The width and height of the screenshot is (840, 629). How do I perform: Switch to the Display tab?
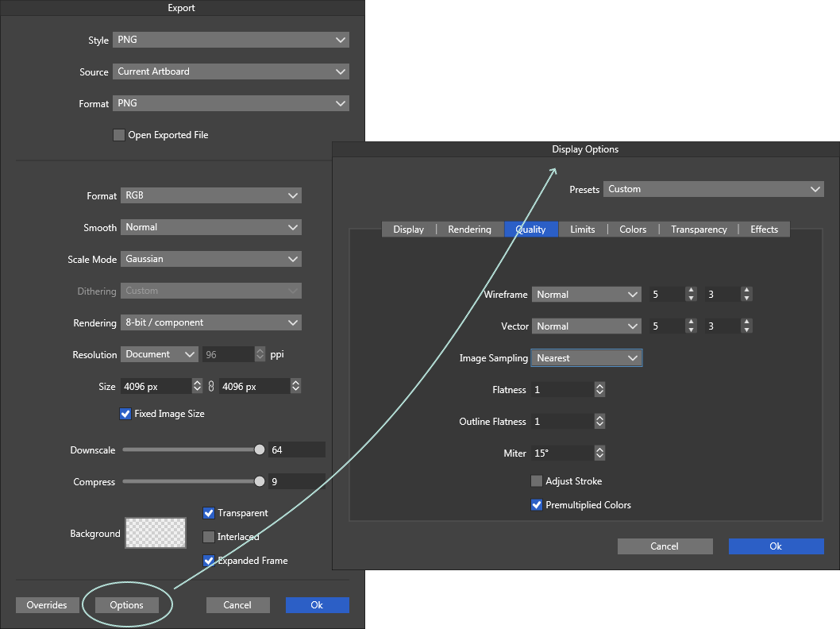pos(409,230)
